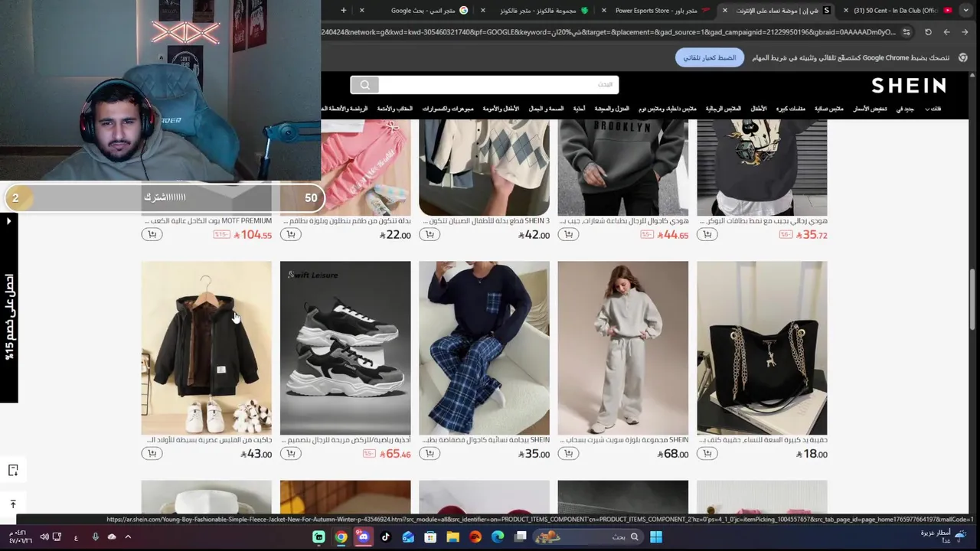Add the 68.00 grey sweatshirt set to cart
This screenshot has width=980, height=551.
coord(567,454)
